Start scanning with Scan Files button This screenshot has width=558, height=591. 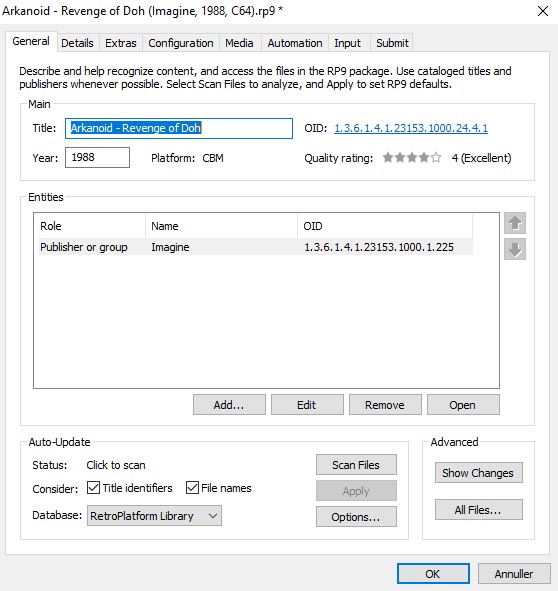click(x=356, y=465)
